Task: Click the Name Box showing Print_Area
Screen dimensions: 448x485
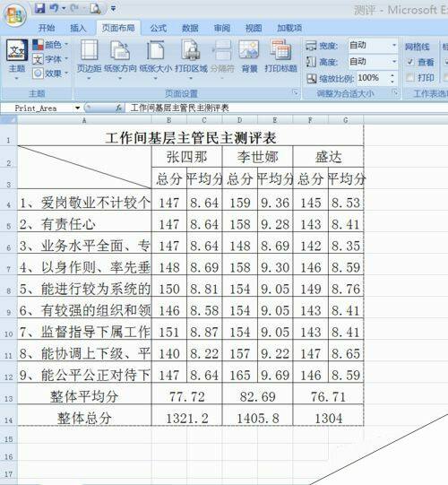Action: tap(37, 108)
